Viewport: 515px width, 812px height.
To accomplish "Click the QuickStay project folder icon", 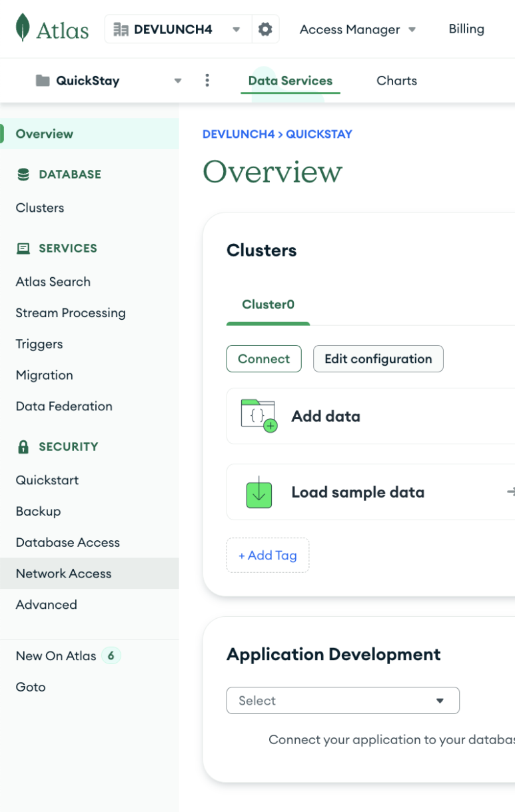I will click(43, 81).
